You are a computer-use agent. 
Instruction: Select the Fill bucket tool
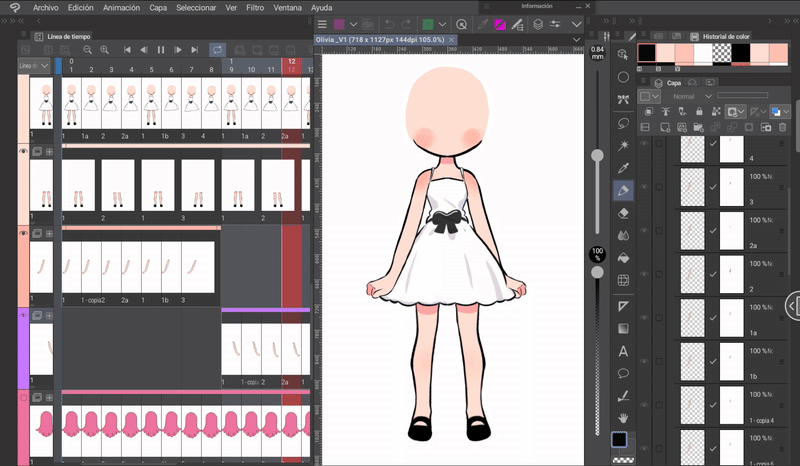[624, 258]
